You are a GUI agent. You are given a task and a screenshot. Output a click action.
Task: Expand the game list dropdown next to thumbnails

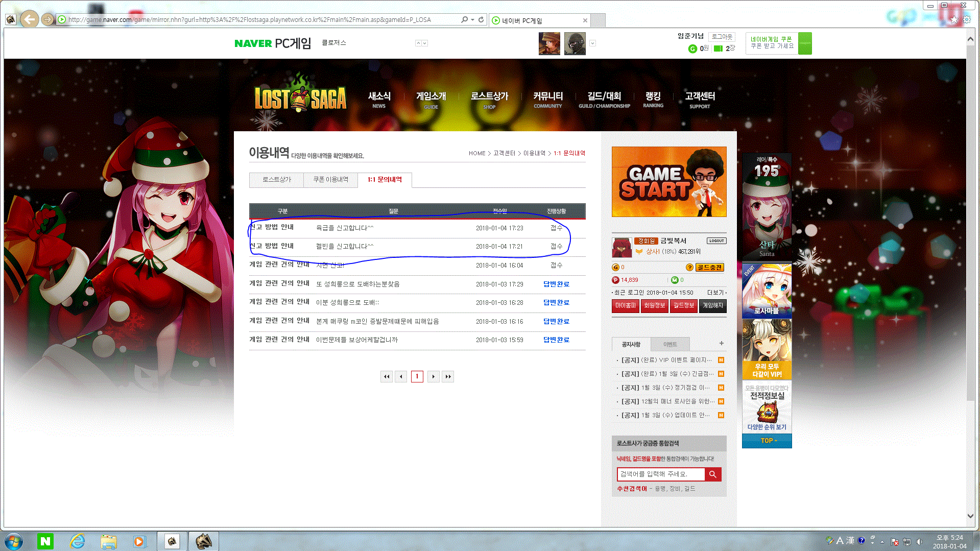pyautogui.click(x=592, y=43)
